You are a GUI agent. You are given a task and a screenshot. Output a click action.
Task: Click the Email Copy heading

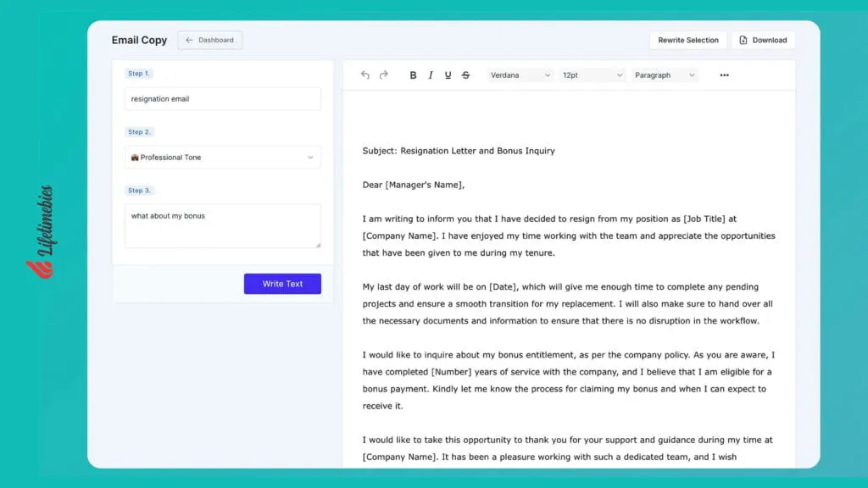[x=139, y=40]
